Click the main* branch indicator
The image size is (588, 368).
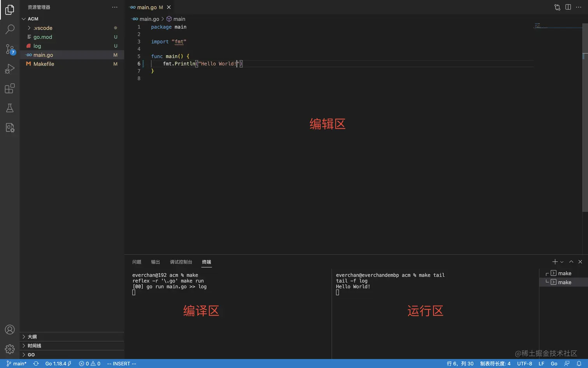click(x=16, y=363)
